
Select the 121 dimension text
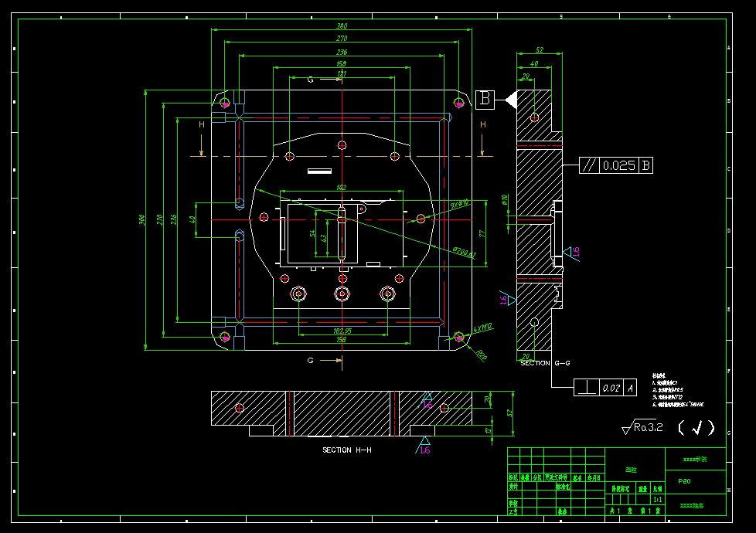pos(342,73)
